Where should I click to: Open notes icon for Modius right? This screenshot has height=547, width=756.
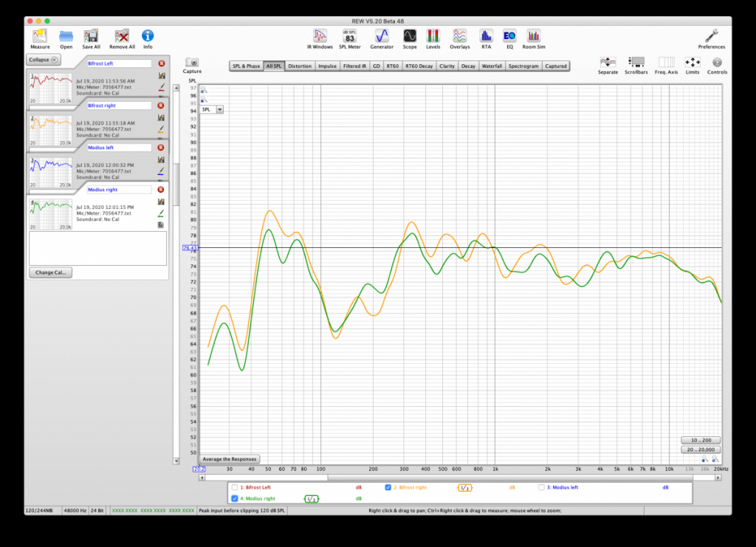point(161,225)
